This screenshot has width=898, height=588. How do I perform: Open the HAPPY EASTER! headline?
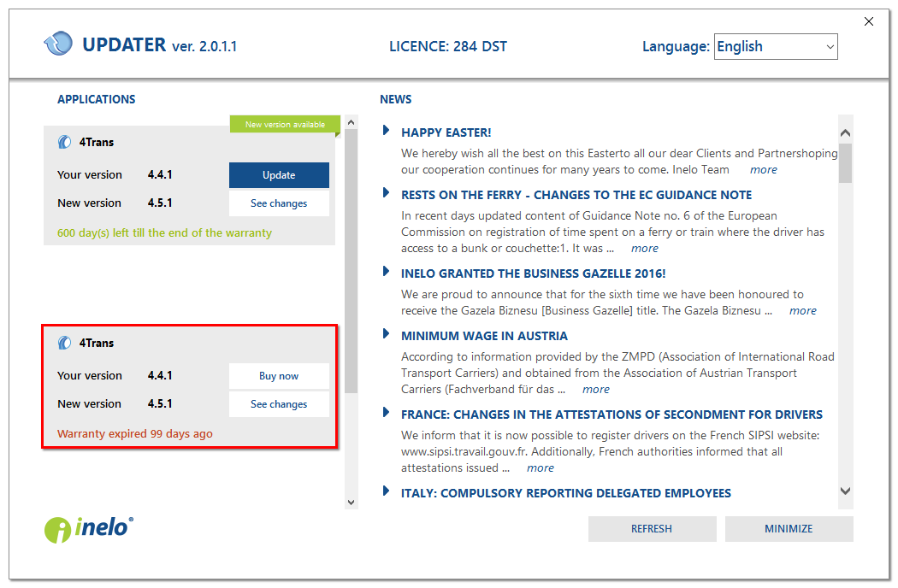pyautogui.click(x=446, y=132)
